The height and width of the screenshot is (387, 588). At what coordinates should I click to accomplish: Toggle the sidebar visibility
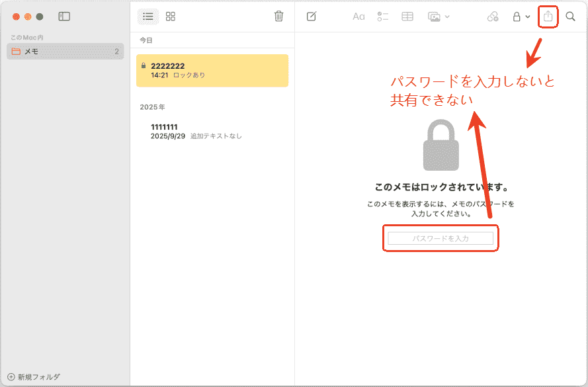64,17
